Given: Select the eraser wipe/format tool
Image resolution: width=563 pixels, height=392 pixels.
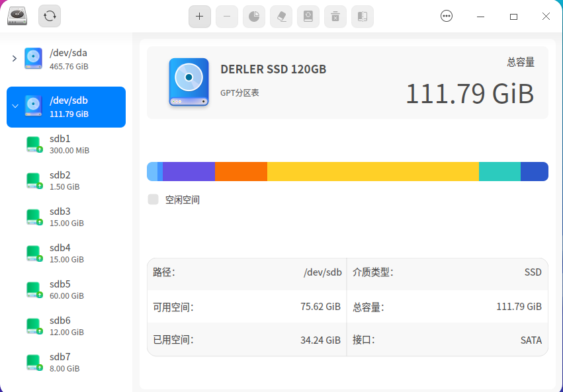Looking at the screenshot, I should tap(281, 17).
